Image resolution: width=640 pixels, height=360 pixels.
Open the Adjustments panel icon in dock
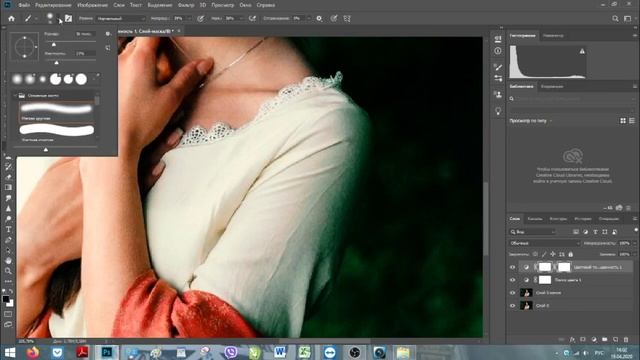click(498, 78)
